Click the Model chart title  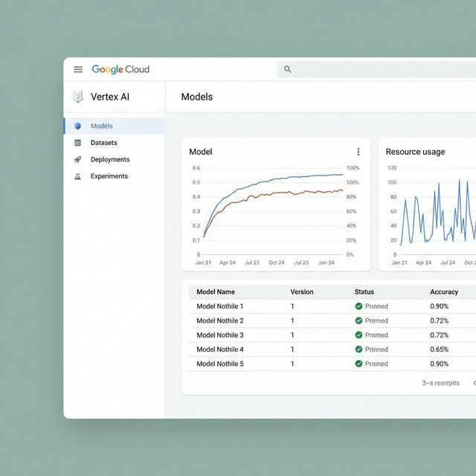200,152
